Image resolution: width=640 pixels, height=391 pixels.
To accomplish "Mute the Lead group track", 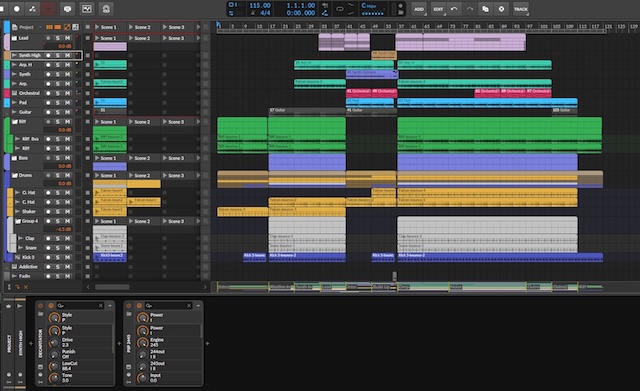I will [x=67, y=38].
